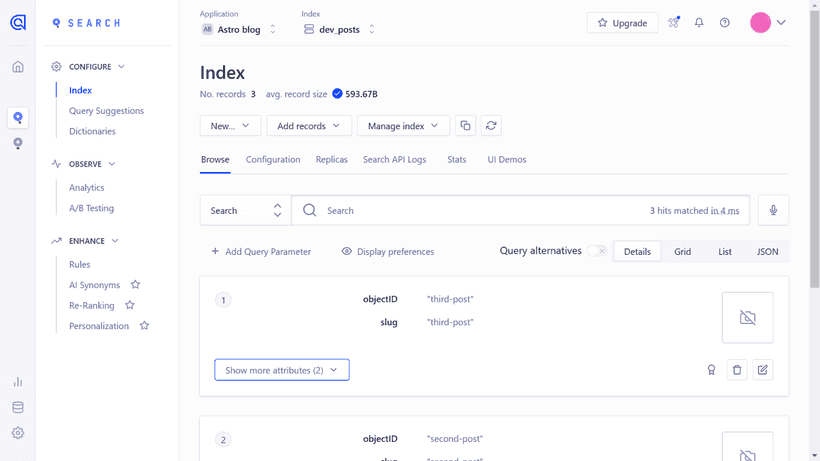This screenshot has height=461, width=820.
Task: Click the star icon beside Re-Ranking
Action: 130,305
